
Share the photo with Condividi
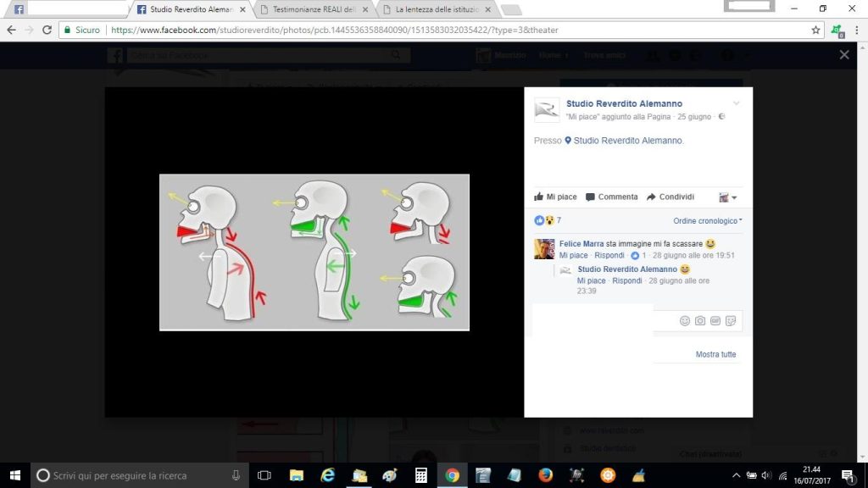tap(670, 197)
